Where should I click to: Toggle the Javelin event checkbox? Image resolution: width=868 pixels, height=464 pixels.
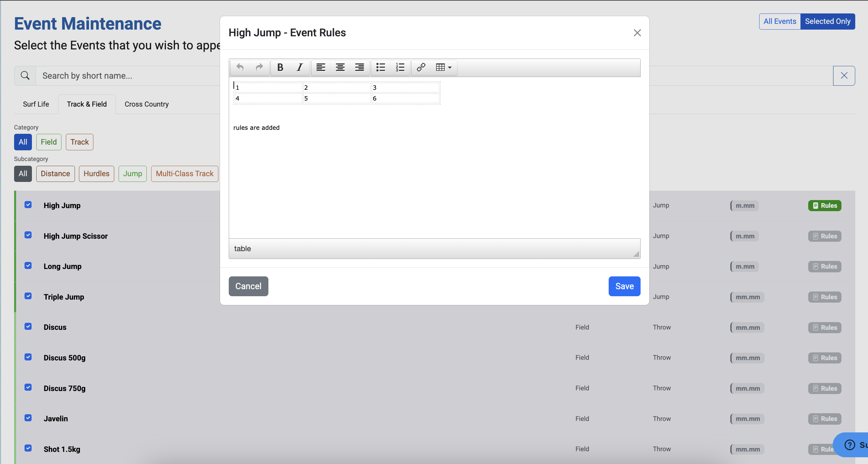point(28,418)
